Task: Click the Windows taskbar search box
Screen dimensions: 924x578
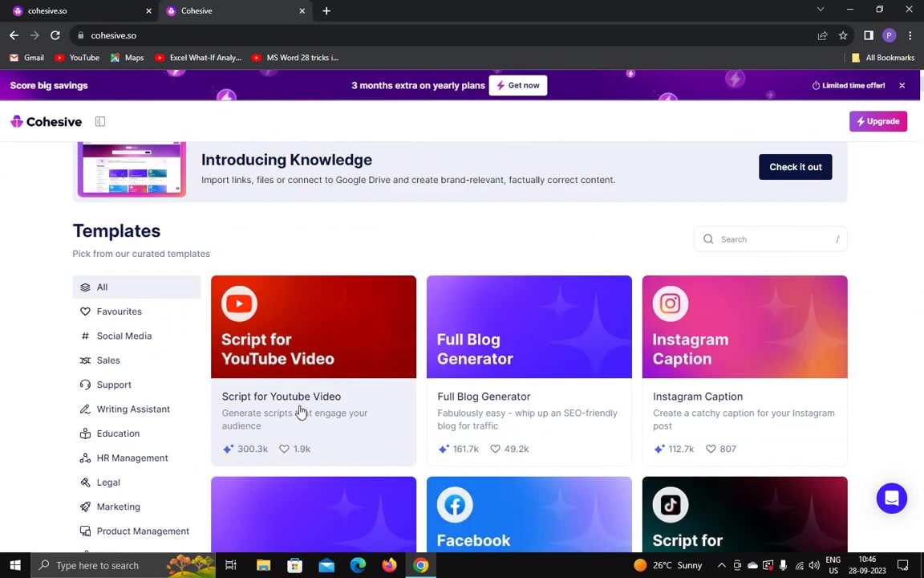Action: click(124, 565)
